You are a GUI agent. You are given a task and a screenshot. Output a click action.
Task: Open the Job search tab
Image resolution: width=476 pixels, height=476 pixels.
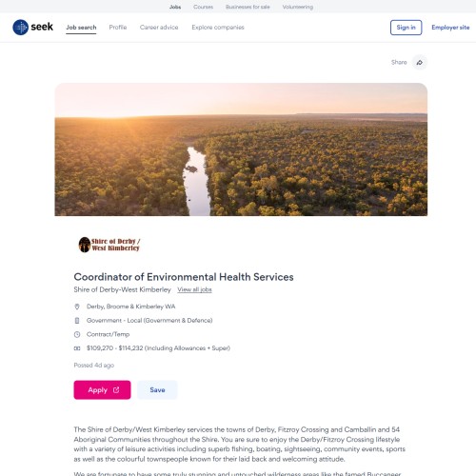tap(81, 28)
